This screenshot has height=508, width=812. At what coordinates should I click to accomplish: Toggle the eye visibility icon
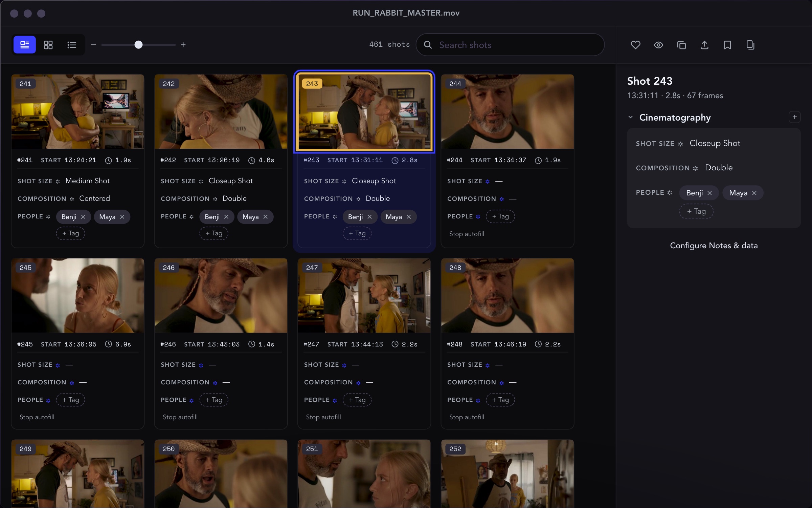coord(658,45)
